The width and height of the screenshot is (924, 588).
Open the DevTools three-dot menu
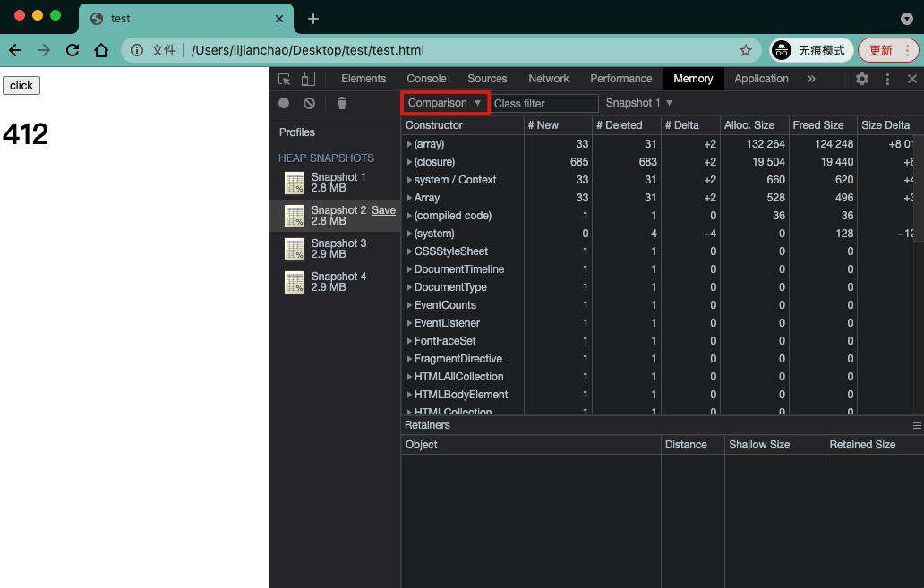pos(887,79)
